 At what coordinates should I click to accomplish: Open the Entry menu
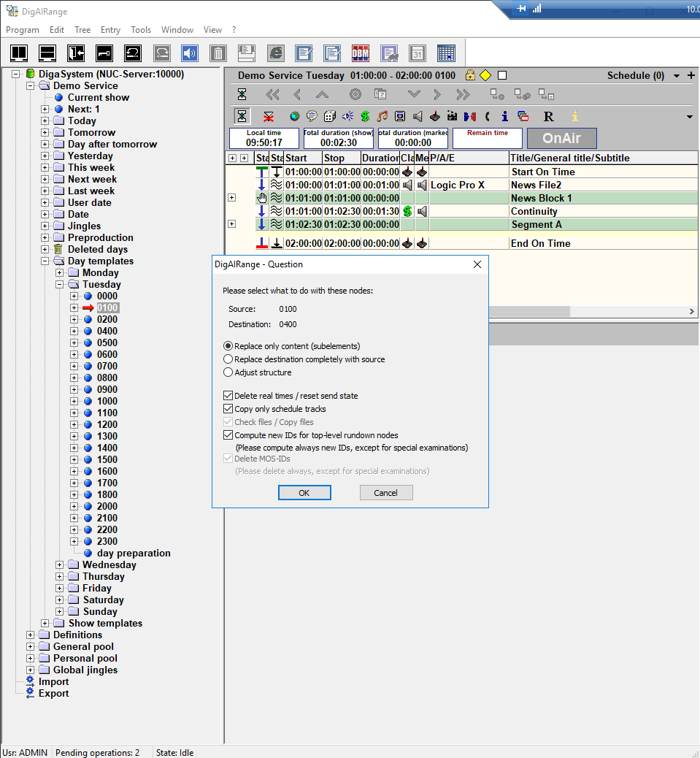tap(110, 30)
